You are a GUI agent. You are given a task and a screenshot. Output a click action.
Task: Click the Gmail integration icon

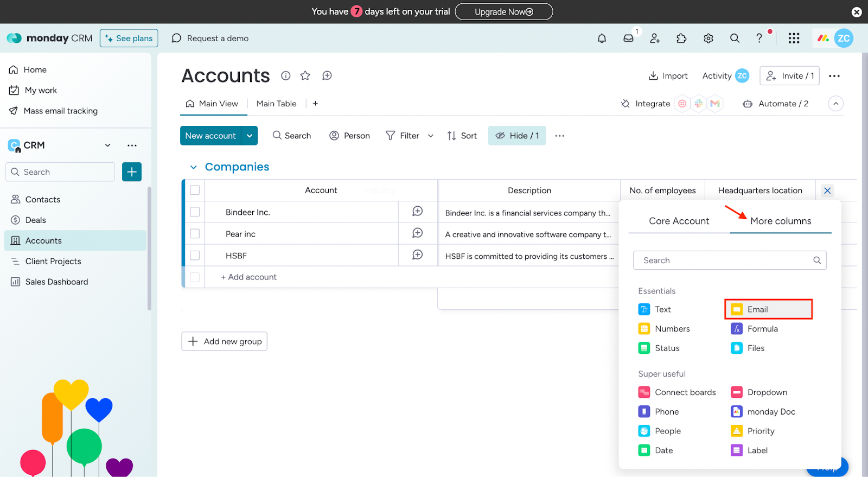715,104
